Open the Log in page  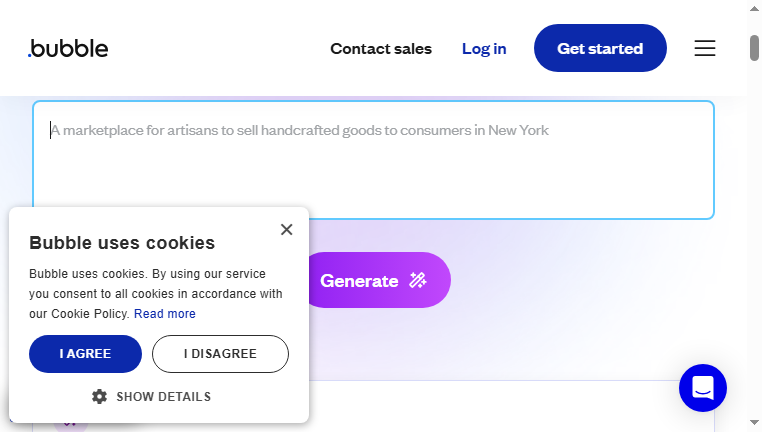[x=484, y=49]
